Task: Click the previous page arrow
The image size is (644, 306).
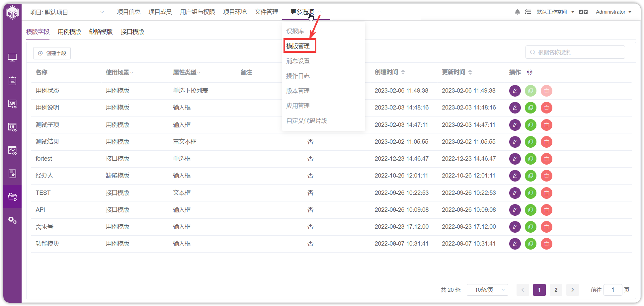Action: 523,290
